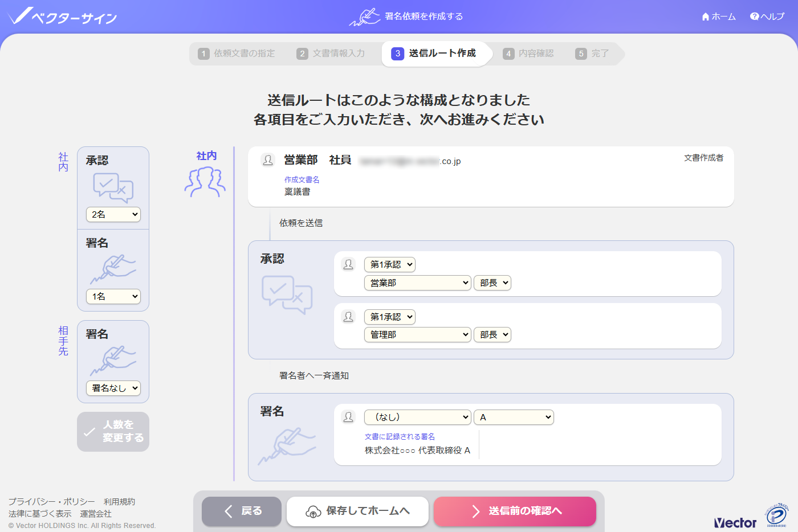Open the 営業部 department dropdown
798x532 pixels.
click(418, 283)
